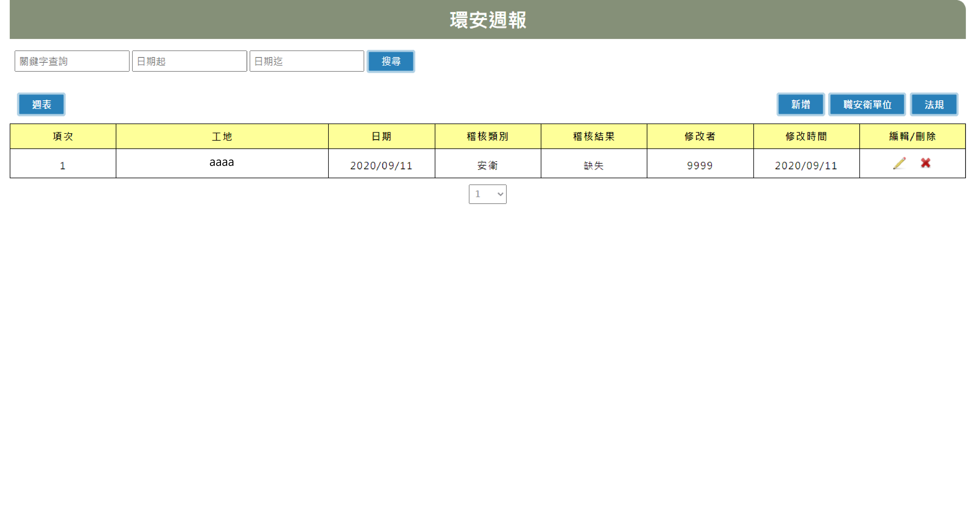Viewport: 980px width, 531px height.
Task: Click the 搜尋 search button
Action: click(391, 61)
